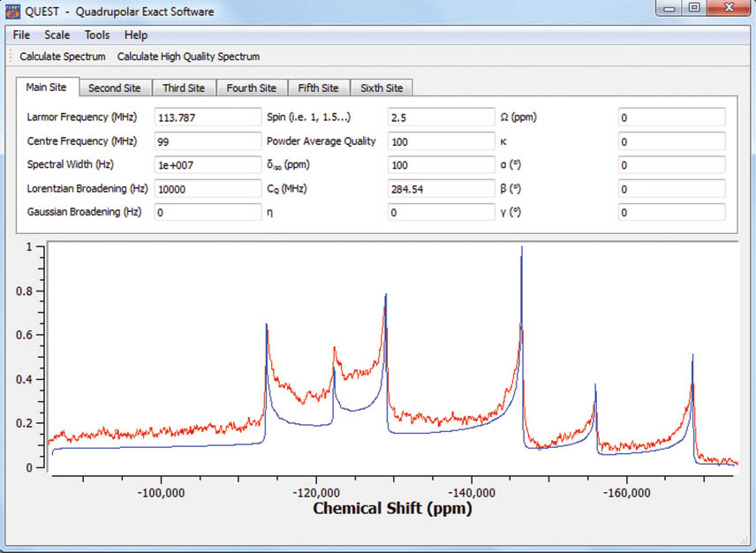This screenshot has width=756, height=553.
Task: Switch to the Third Site tab
Action: coord(184,88)
